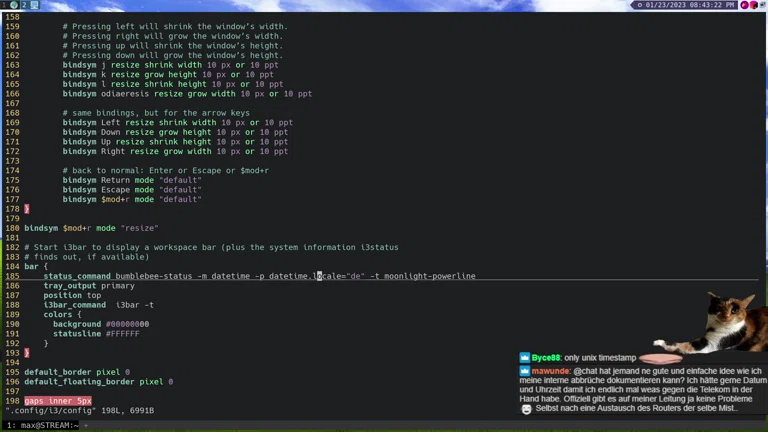Click the default_border pixel 0 line
768x432 pixels.
pyautogui.click(x=77, y=372)
